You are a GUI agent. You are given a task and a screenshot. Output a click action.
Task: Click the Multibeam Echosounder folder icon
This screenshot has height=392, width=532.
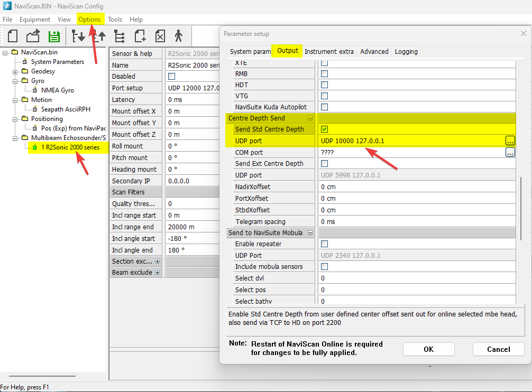[25, 137]
